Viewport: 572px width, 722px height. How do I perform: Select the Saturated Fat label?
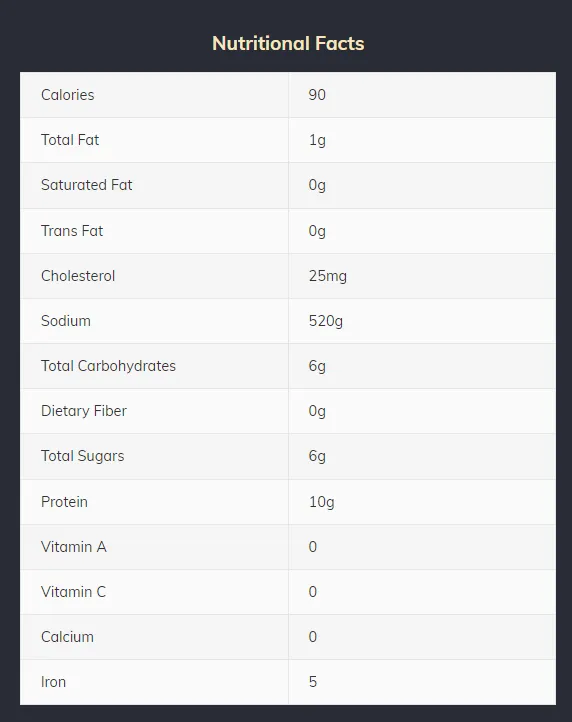tap(87, 185)
